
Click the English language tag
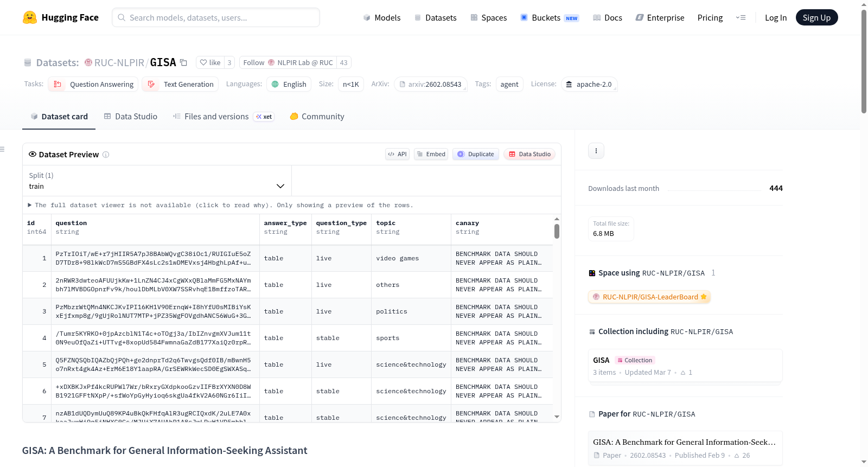pos(289,84)
